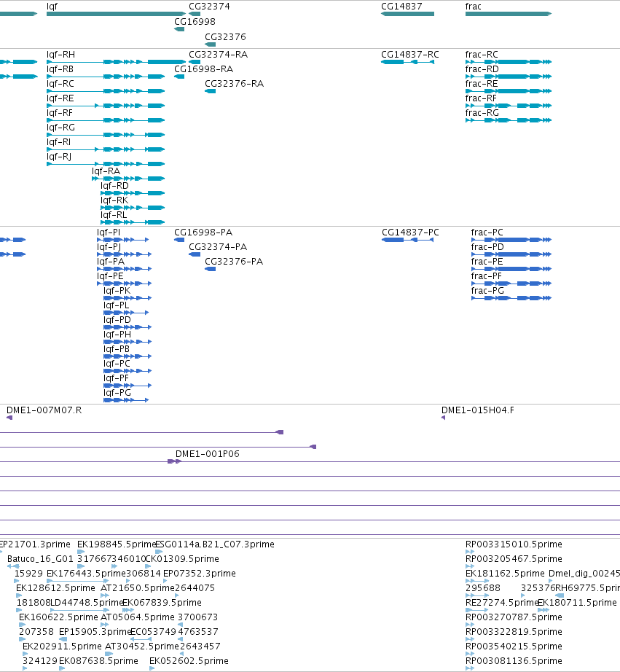Click protein label lqf-PB
This screenshot has width=620, height=672.
point(117,349)
